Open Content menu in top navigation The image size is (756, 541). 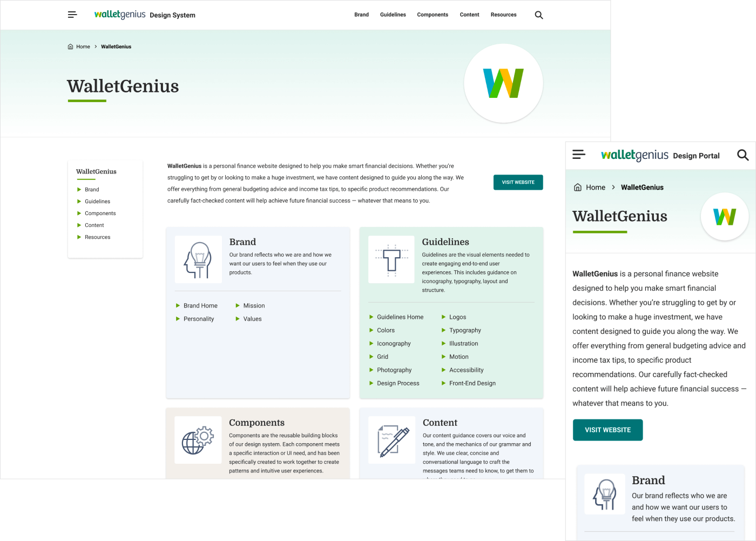coord(469,15)
